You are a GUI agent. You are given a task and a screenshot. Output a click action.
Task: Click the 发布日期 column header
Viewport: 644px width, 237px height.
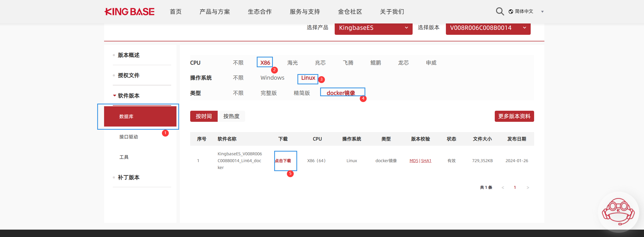(517, 139)
